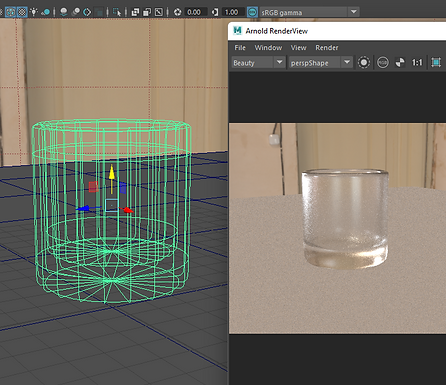This screenshot has height=385, width=446.
Task: Toggle multisample anti-aliasing icon
Action: tap(87, 12)
